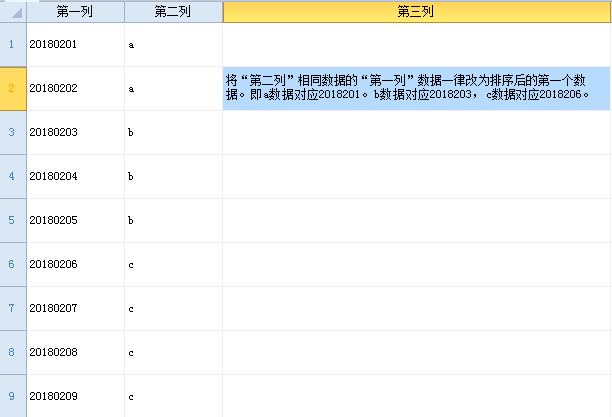
Task: Click the empty 第三列 cell in row 8
Action: 416,353
